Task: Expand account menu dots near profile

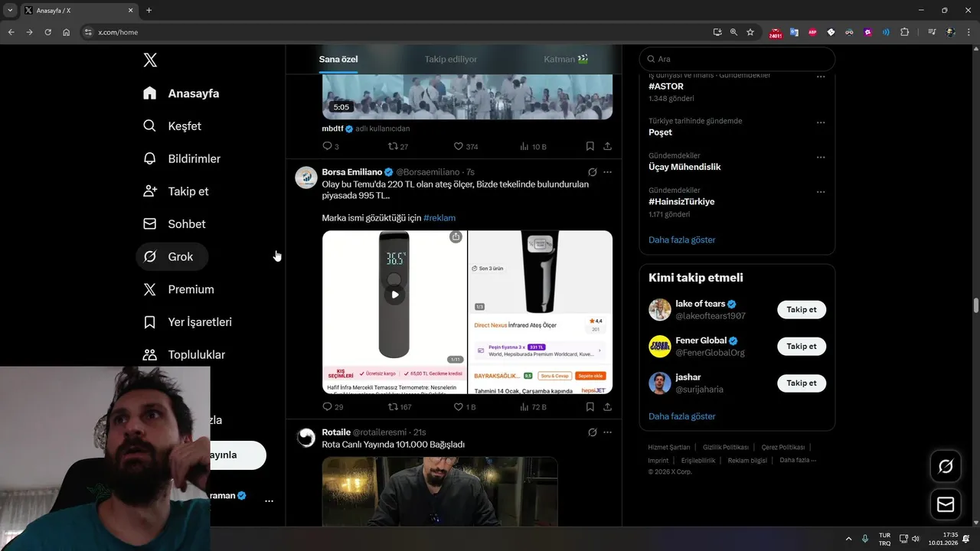Action: pos(269,501)
